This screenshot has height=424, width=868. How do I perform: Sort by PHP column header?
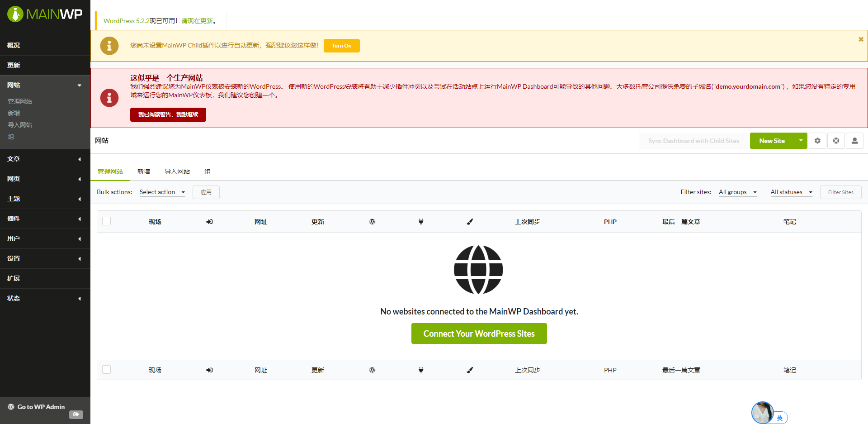[x=610, y=222]
